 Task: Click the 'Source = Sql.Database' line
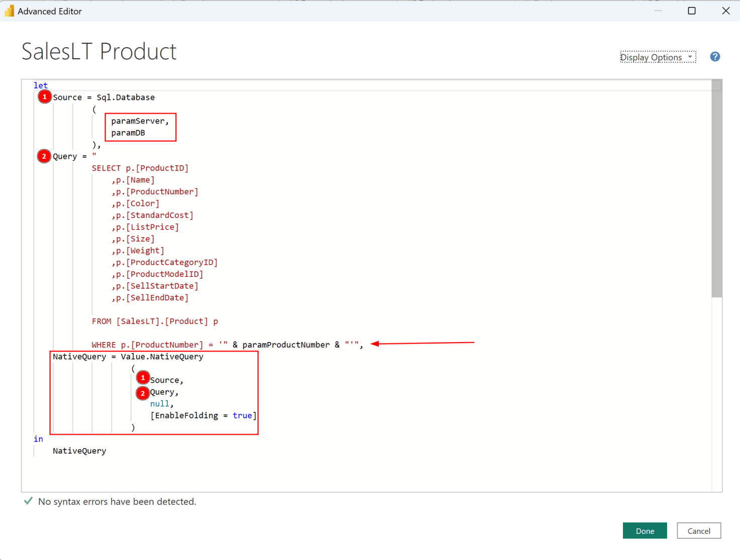103,97
